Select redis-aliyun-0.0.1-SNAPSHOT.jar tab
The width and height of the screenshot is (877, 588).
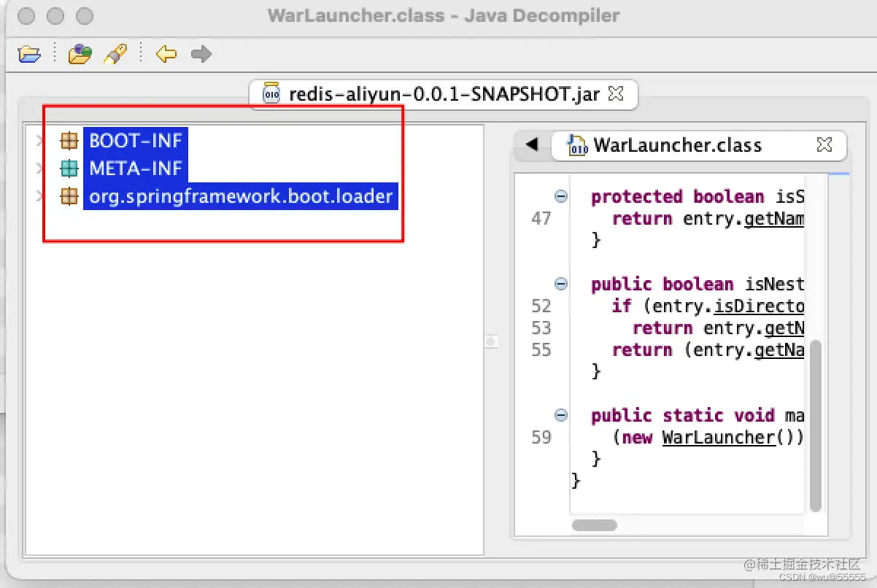444,94
